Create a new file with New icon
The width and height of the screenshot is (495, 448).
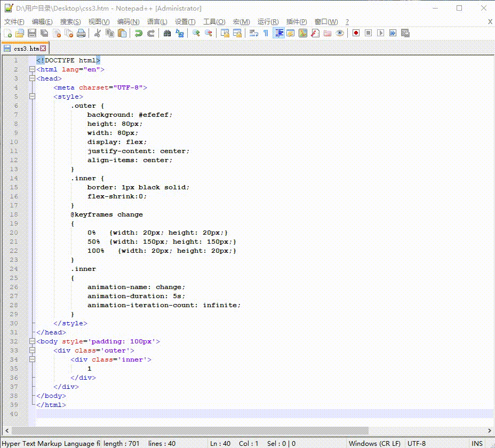[x=8, y=33]
